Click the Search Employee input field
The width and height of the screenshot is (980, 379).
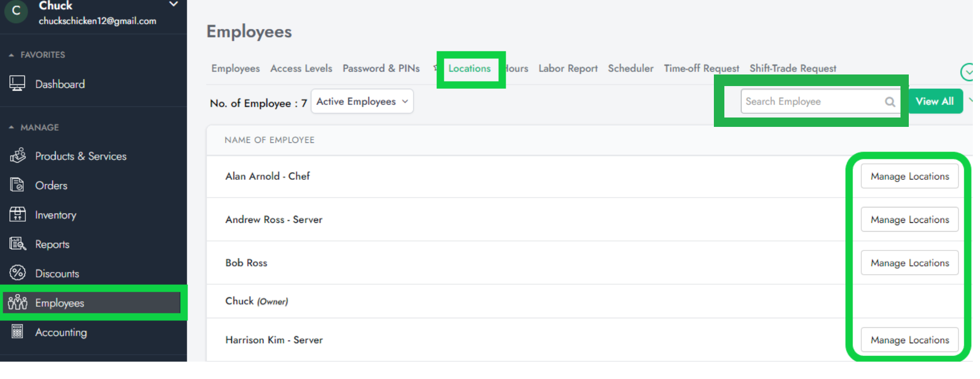tap(812, 102)
